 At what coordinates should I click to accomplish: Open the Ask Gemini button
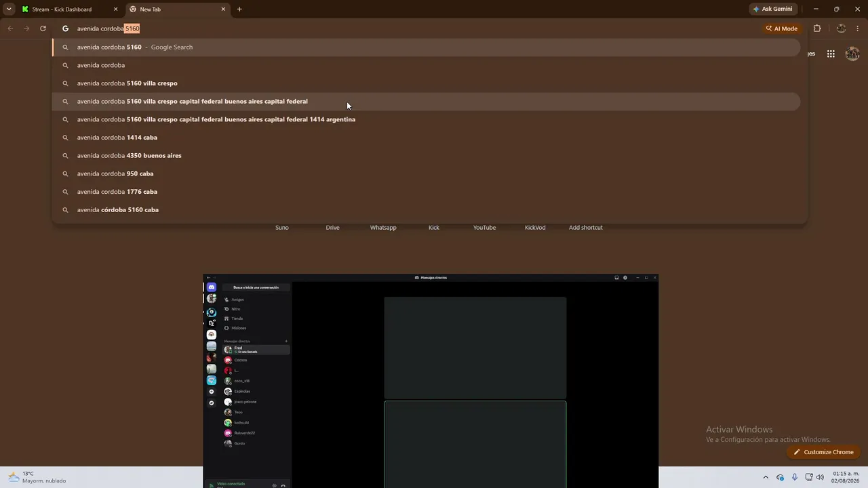772,9
